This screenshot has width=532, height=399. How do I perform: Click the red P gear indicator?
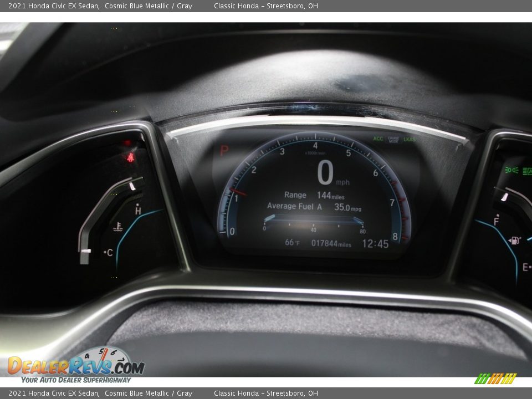(x=224, y=150)
